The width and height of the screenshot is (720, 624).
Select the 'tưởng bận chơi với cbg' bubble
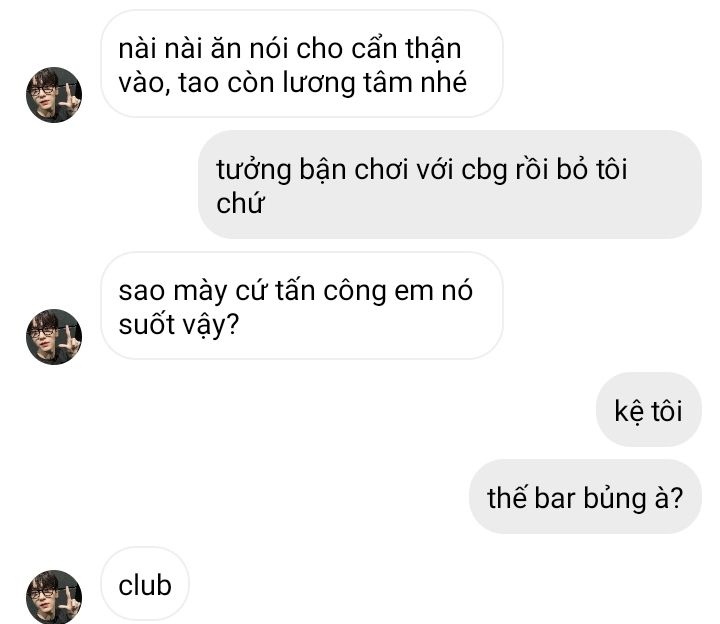pos(450,185)
